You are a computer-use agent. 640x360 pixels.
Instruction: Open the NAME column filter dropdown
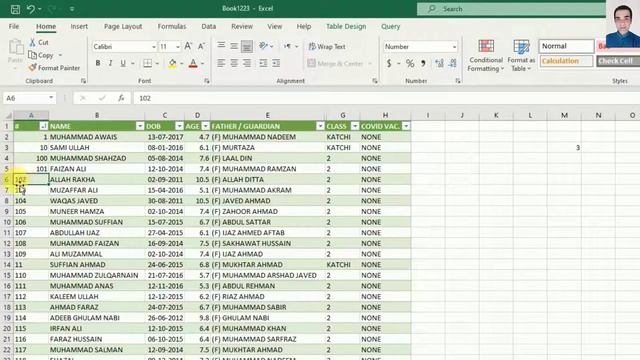pyautogui.click(x=140, y=126)
